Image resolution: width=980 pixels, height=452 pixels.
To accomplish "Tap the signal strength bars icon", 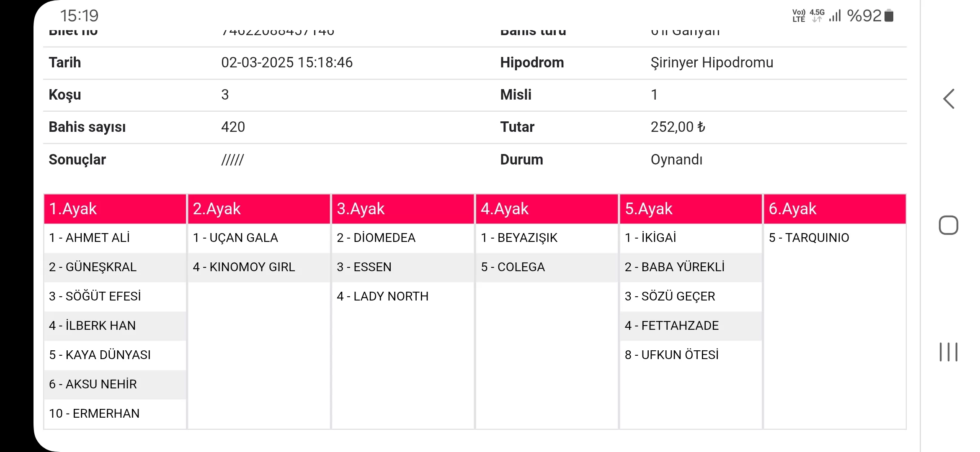I will [x=835, y=16].
